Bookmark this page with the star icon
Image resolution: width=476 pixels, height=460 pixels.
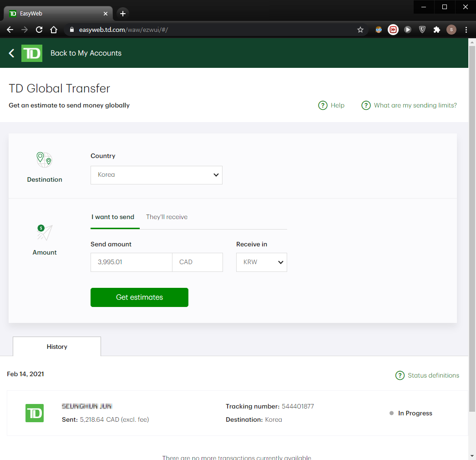coord(360,30)
